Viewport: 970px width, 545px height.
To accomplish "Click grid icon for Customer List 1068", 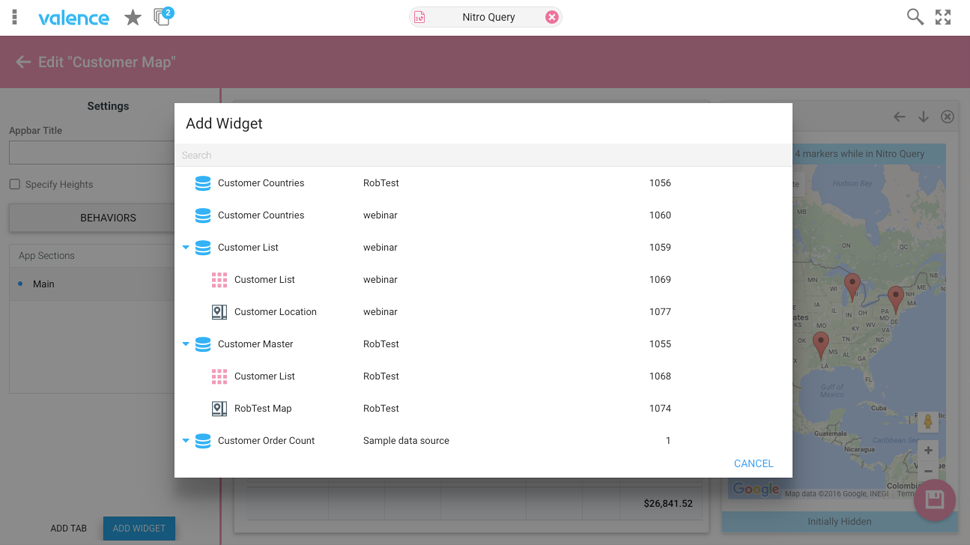I will pos(220,376).
